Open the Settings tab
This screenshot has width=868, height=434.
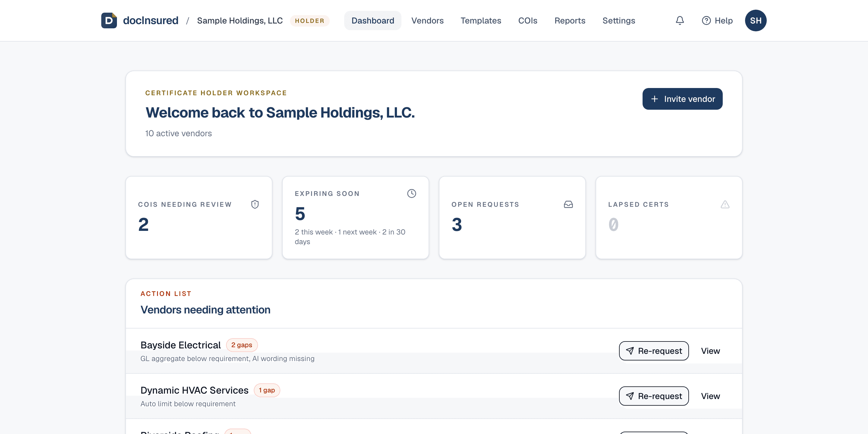(x=618, y=20)
